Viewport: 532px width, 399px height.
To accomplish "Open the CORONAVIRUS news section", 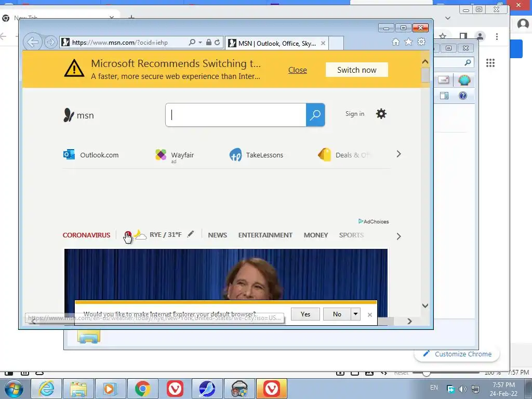I will tap(87, 235).
